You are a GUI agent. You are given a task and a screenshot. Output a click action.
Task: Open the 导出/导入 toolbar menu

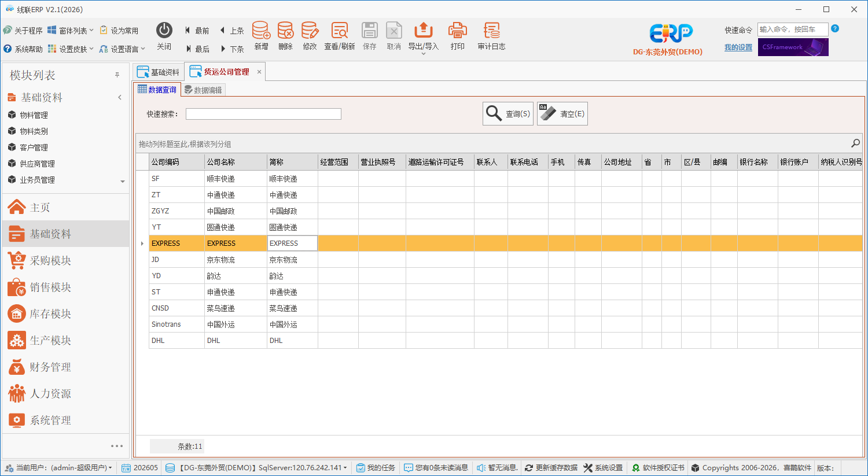(424, 38)
